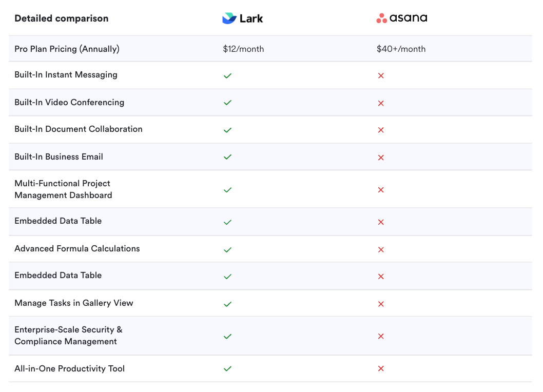Click the Lark checkmark for All-in-One Productivity Tool
The height and width of the screenshot is (392, 543).
coord(227,368)
